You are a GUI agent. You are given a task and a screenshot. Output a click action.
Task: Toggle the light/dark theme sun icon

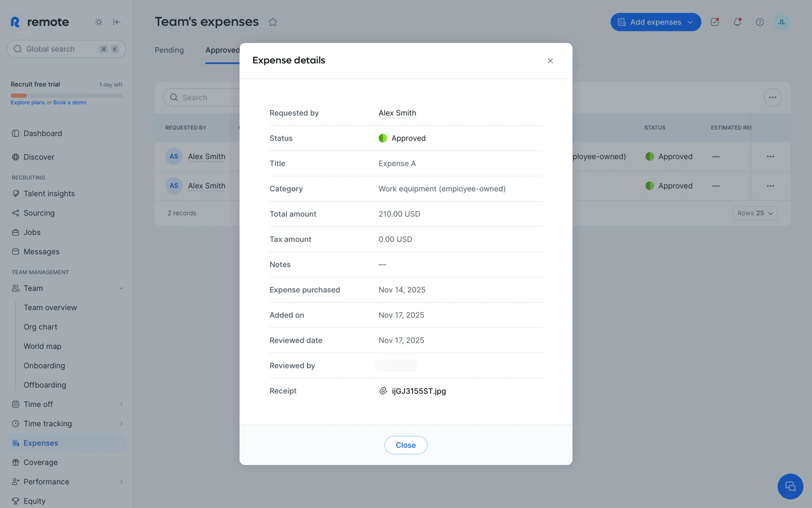tap(99, 22)
